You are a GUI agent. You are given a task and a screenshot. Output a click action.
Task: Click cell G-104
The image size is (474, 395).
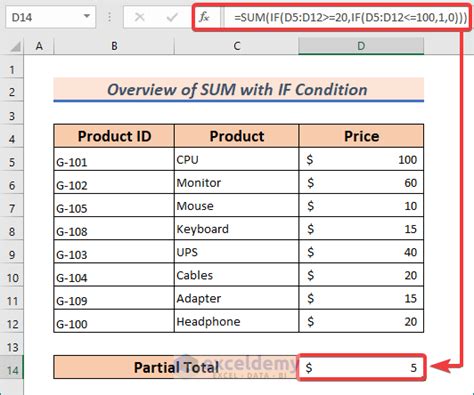114,275
